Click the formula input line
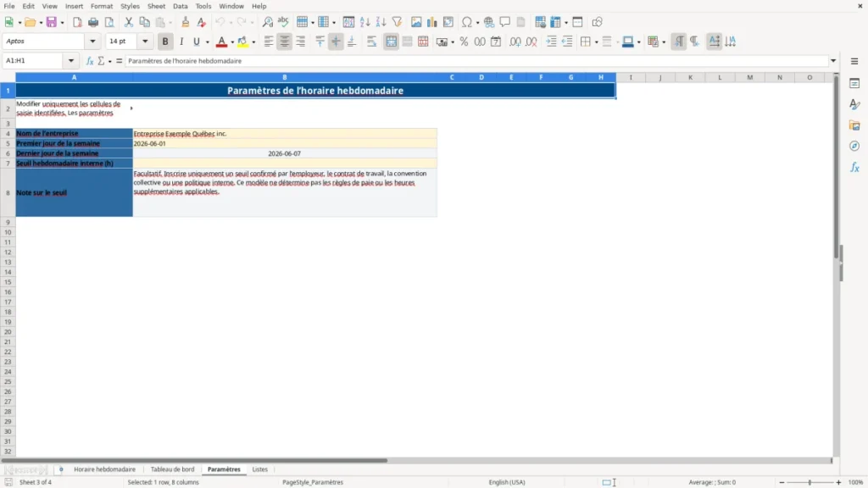The width and height of the screenshot is (868, 488). point(477,61)
